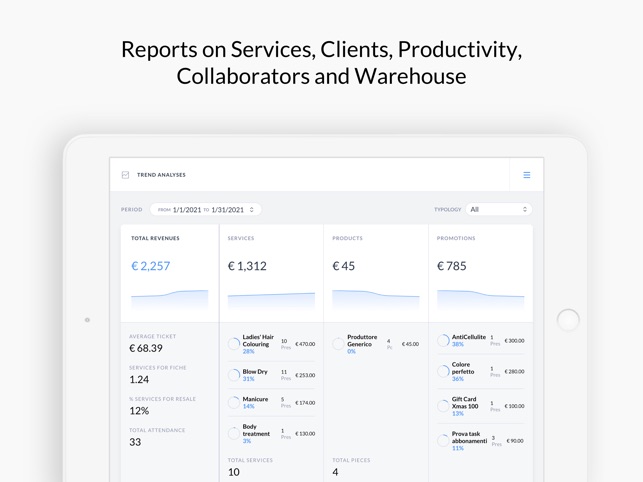Click the Produttore Generico progress ring
Screen dimensions: 643x482
tap(338, 344)
